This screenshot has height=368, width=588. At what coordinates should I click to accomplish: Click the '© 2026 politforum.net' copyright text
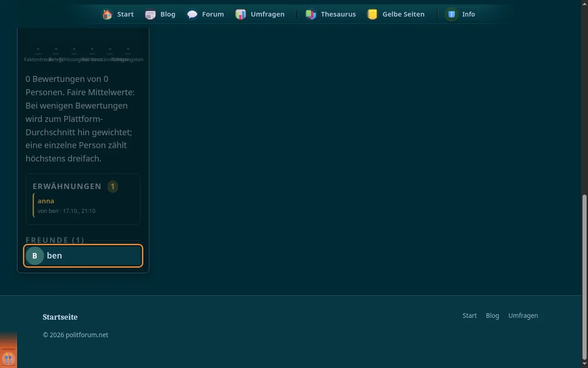76,335
